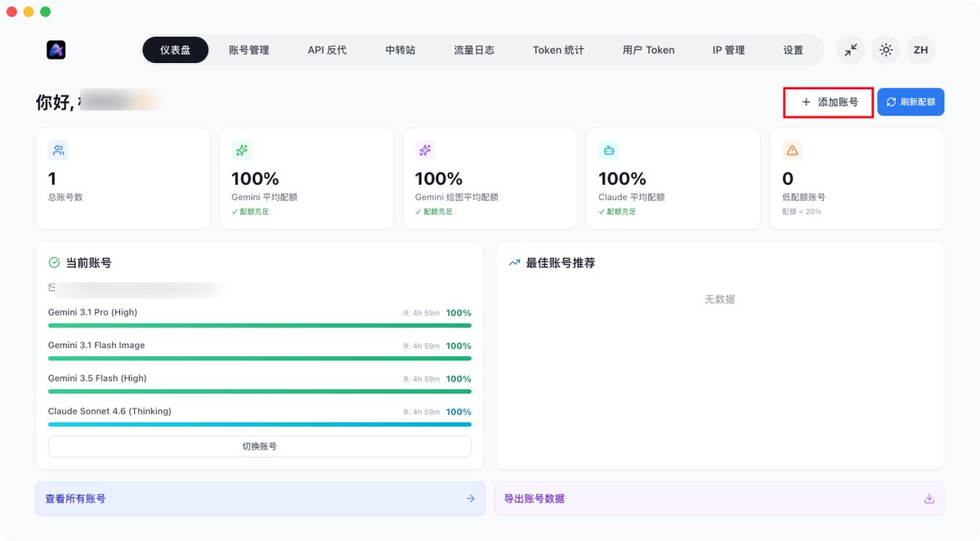The width and height of the screenshot is (980, 541).
Task: Click the 刷新配额 button
Action: (911, 102)
